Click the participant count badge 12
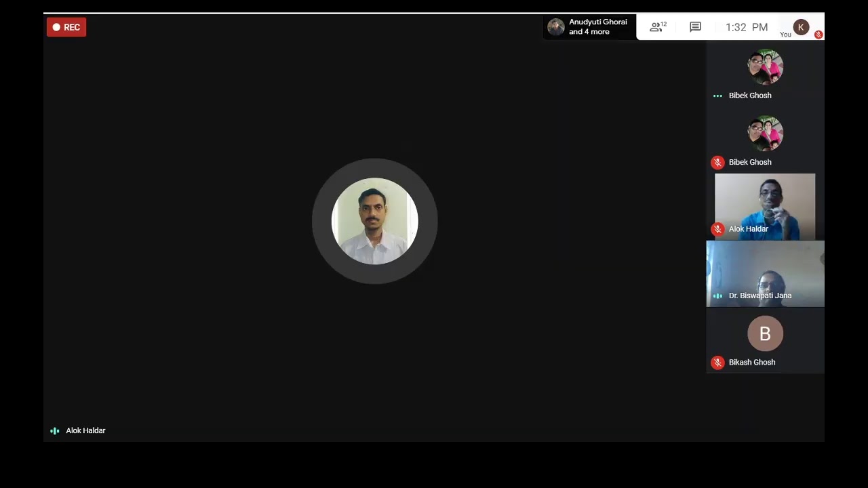Screen dimensions: 868x488 click(x=664, y=24)
